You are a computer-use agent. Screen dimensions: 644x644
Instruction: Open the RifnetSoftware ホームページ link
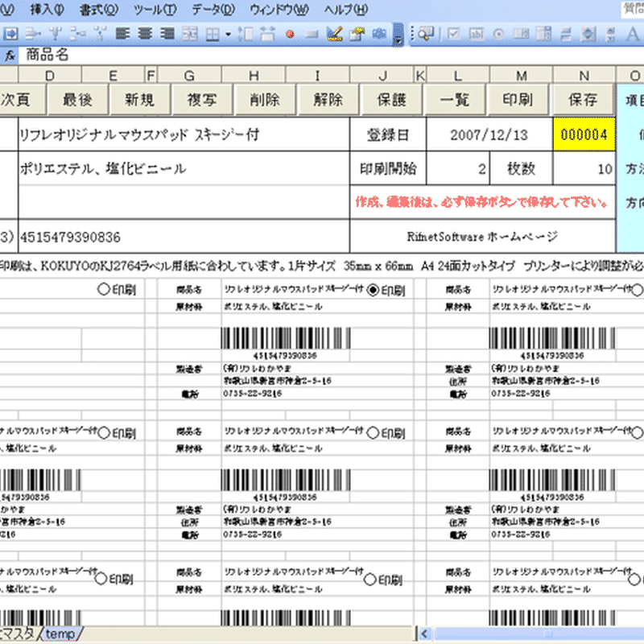(x=482, y=237)
